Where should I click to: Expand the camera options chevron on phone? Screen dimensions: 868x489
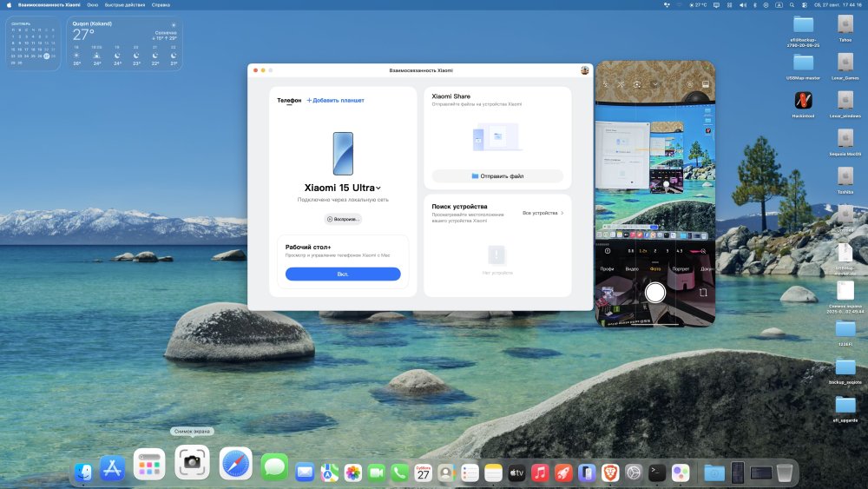point(654,85)
